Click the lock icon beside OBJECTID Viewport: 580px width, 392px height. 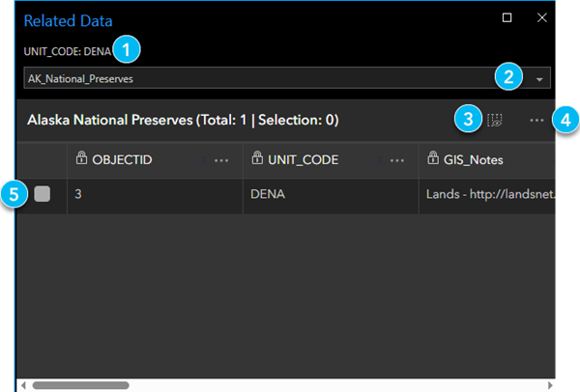pyautogui.click(x=81, y=159)
